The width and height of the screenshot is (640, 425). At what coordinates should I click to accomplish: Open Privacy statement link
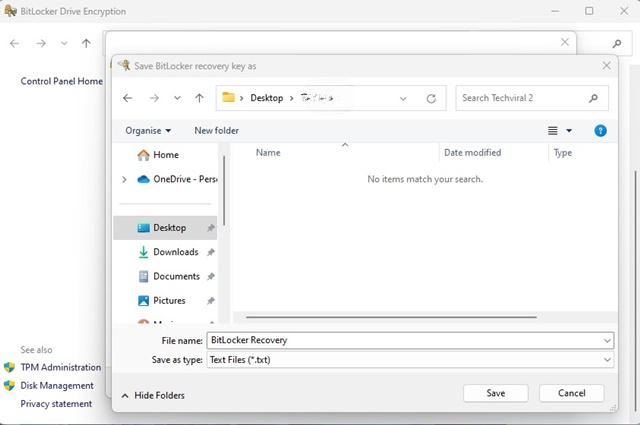[x=56, y=404]
